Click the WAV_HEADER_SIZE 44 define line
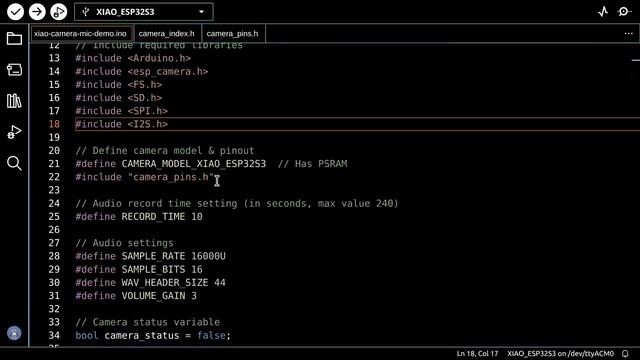Image resolution: width=640 pixels, height=360 pixels. 151,282
